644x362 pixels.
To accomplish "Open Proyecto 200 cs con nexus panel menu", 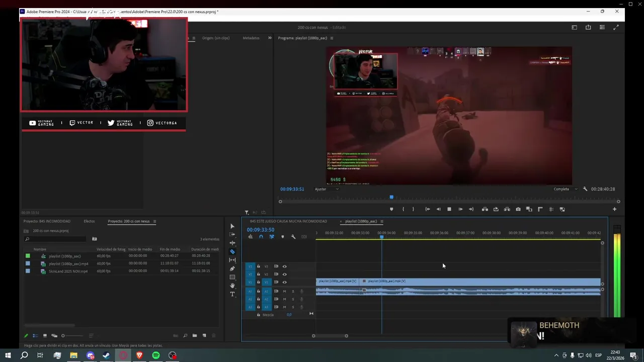I will pyautogui.click(x=154, y=221).
